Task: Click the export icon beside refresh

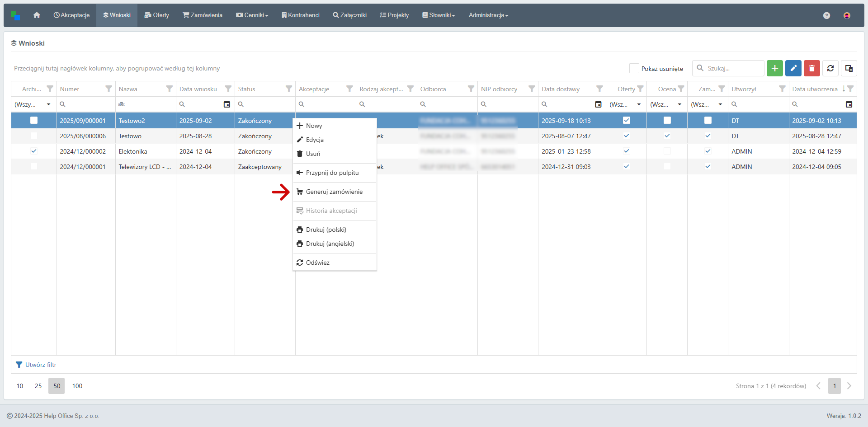Action: 849,68
